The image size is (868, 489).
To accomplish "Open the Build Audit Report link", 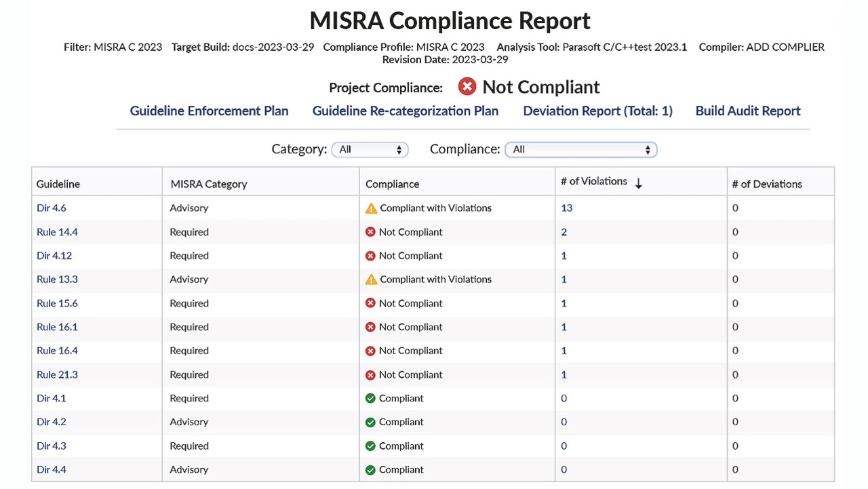I will point(748,111).
